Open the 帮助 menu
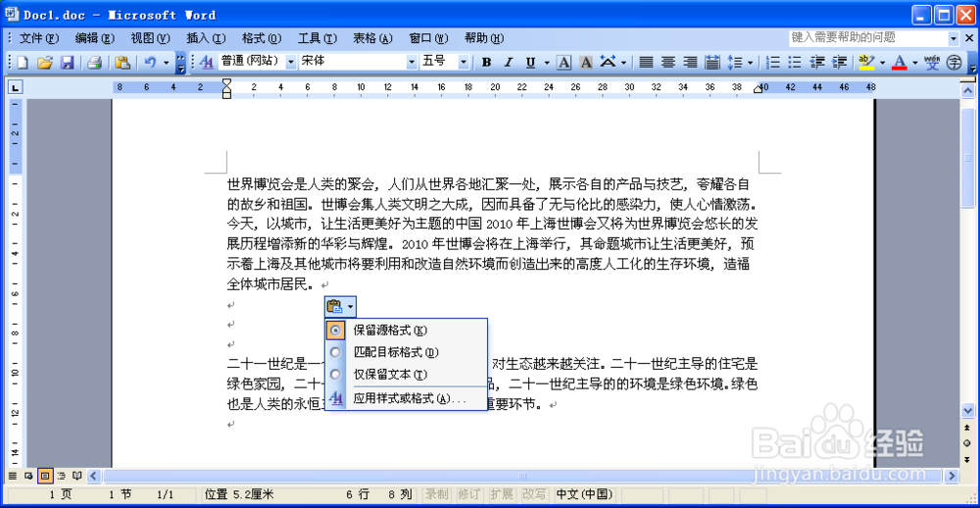Screen dimensions: 980x508 click(484, 38)
